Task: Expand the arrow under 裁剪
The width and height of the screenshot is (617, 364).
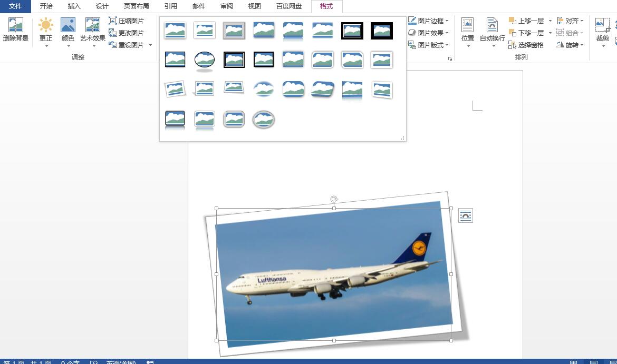Action: [603, 46]
